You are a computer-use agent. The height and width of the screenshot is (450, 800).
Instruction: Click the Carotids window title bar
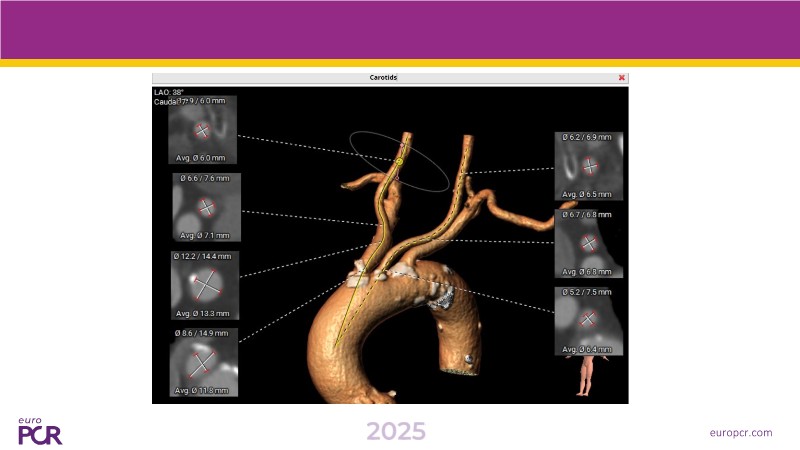tap(389, 77)
